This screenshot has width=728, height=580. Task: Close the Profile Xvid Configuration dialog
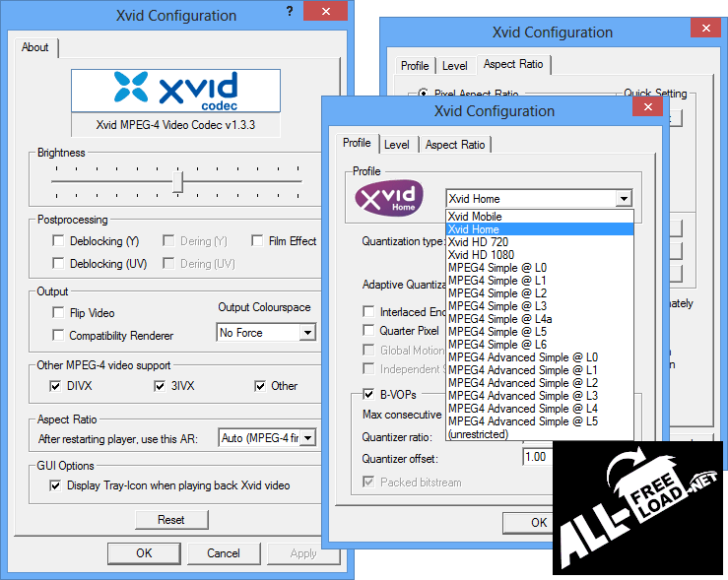coord(645,108)
